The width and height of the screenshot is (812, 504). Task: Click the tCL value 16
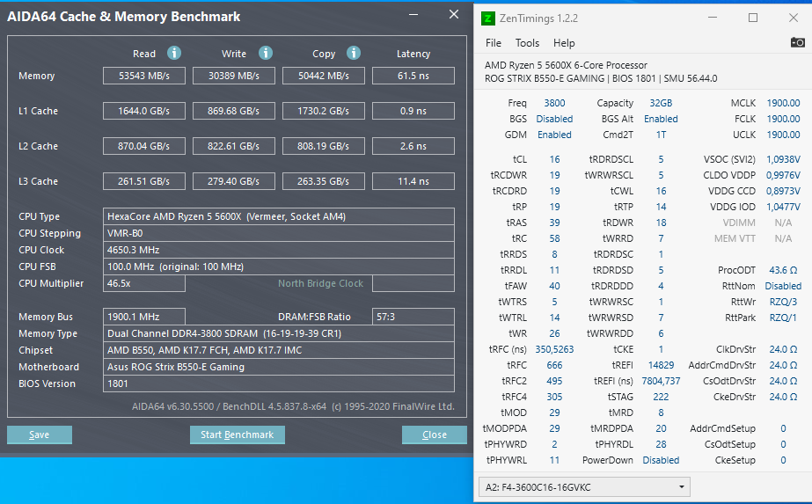pos(554,159)
